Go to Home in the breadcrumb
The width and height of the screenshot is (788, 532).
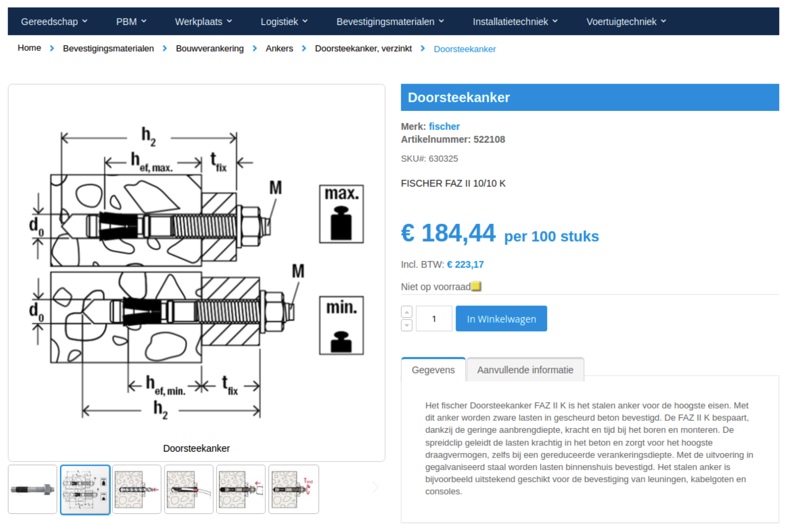tap(29, 48)
